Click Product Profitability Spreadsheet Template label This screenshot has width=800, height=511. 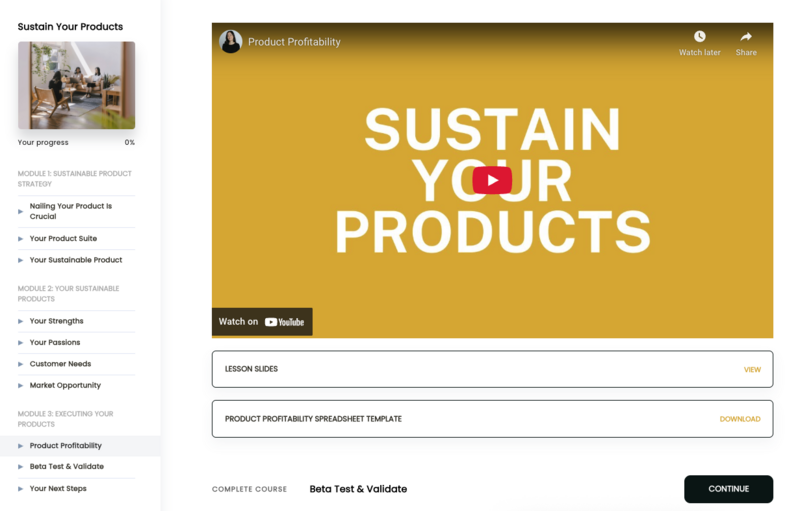pyautogui.click(x=313, y=419)
